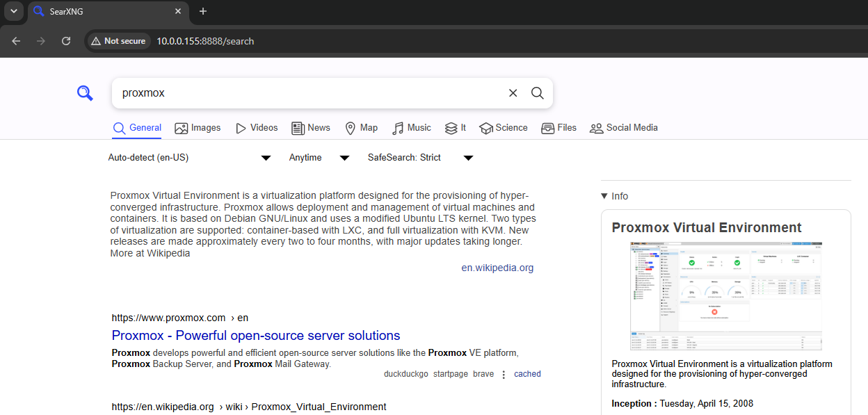The width and height of the screenshot is (868, 415).
Task: Open the three-dot result options menu
Action: pos(504,375)
